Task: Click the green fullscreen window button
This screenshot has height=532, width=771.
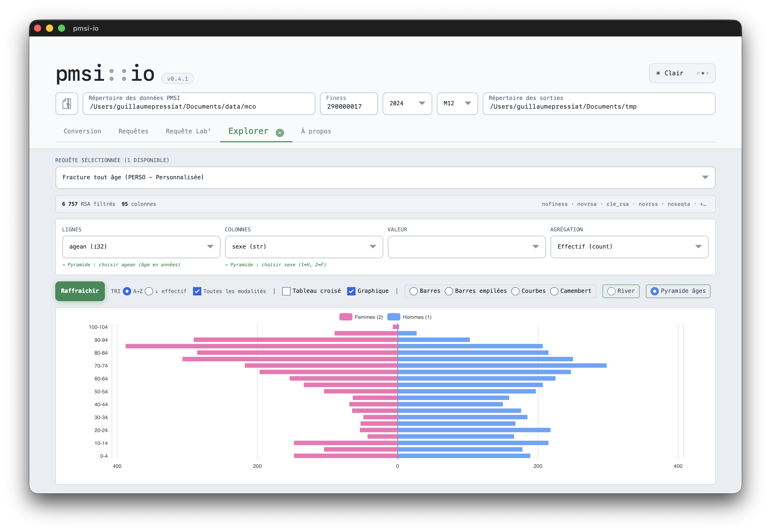Action: (x=61, y=28)
